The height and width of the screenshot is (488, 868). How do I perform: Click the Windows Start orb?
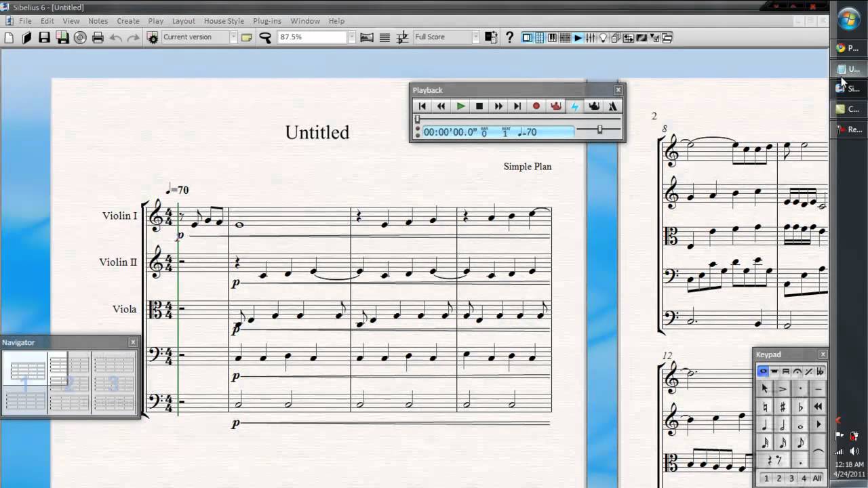click(x=849, y=19)
